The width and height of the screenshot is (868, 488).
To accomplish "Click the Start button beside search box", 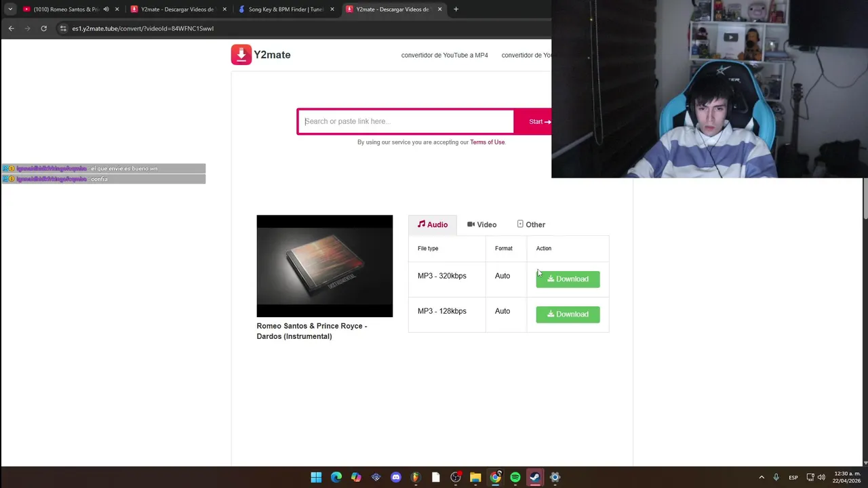I will [539, 121].
